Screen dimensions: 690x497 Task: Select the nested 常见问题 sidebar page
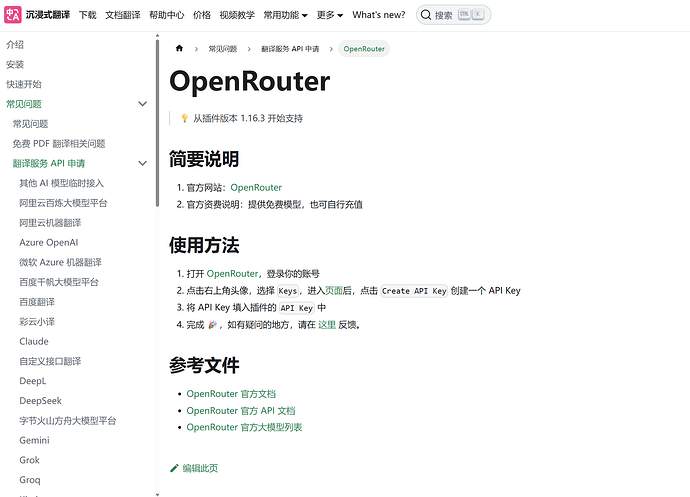pyautogui.click(x=30, y=124)
